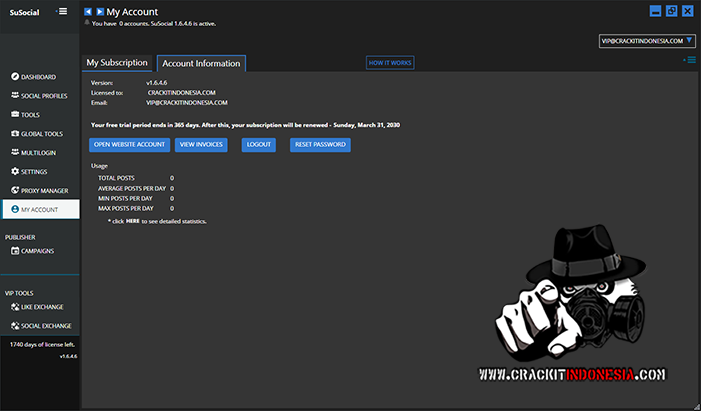Click the Open Website Account button
Image resolution: width=701 pixels, height=411 pixels.
point(129,145)
